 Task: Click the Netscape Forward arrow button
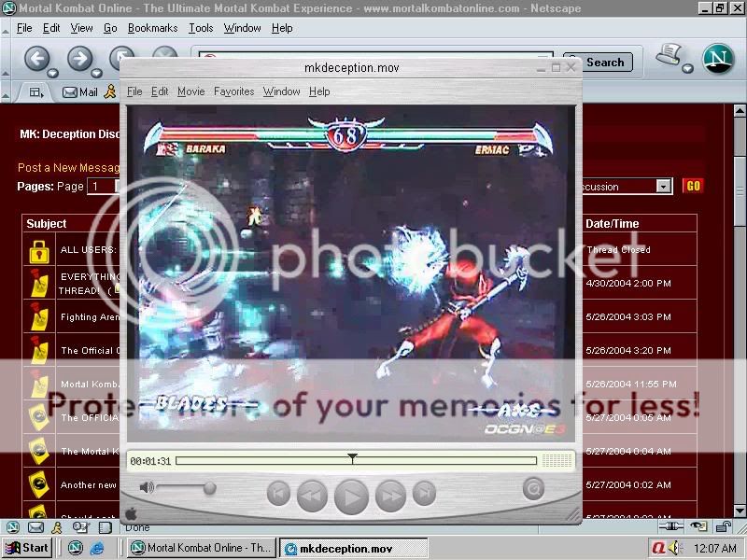pos(80,59)
